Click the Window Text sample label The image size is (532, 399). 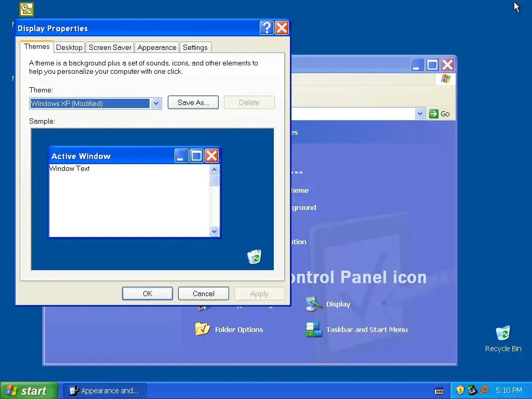(x=70, y=169)
